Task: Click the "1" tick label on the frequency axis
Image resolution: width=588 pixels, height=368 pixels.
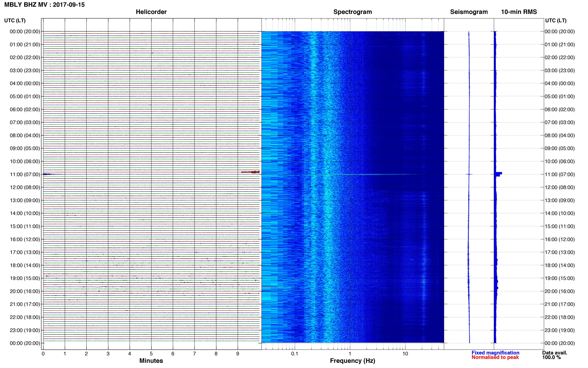Action: tap(350, 354)
